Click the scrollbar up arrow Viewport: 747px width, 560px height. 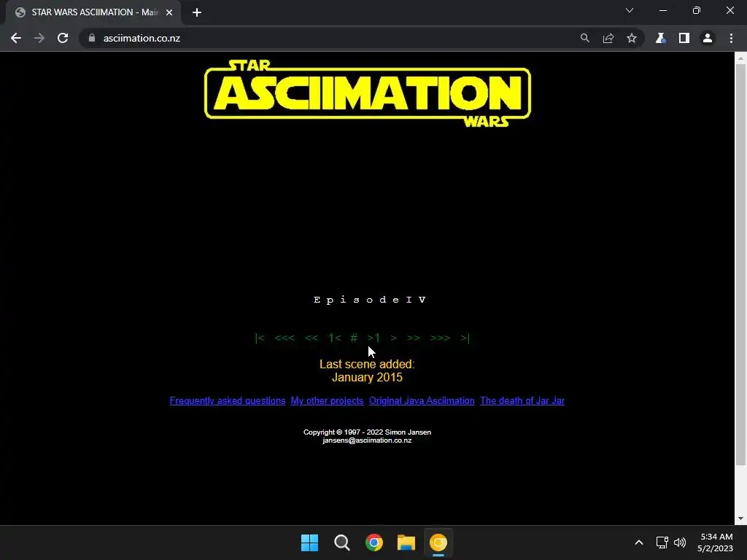coord(740,58)
